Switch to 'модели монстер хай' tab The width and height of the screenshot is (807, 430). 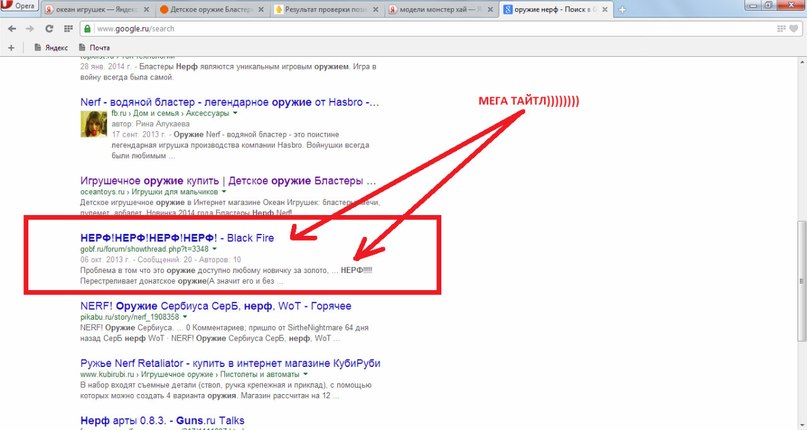(x=440, y=10)
